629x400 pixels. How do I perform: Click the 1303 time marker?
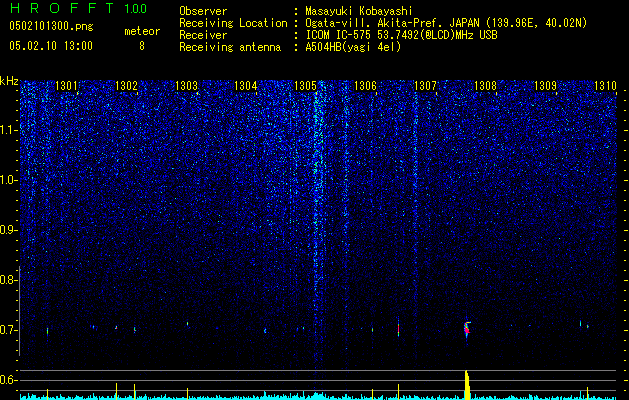coord(186,85)
